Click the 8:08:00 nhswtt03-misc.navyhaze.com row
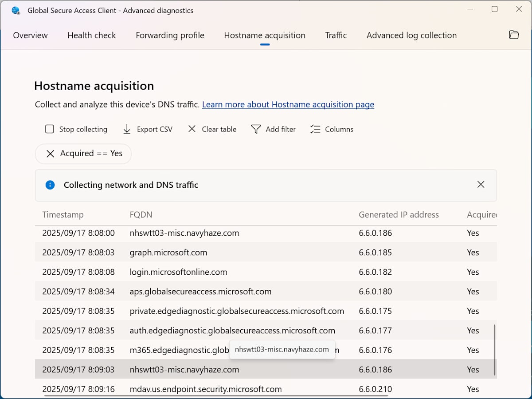The width and height of the screenshot is (532, 399). point(266,233)
